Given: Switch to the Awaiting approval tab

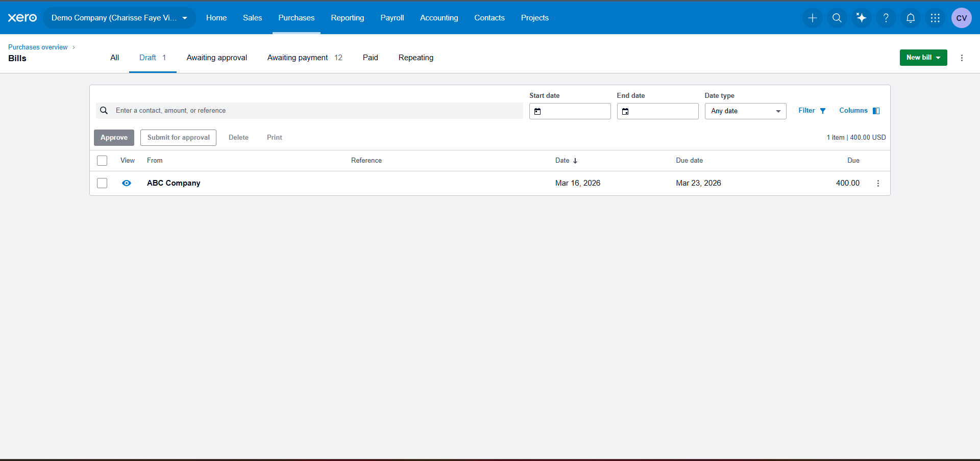Looking at the screenshot, I should coord(217,58).
